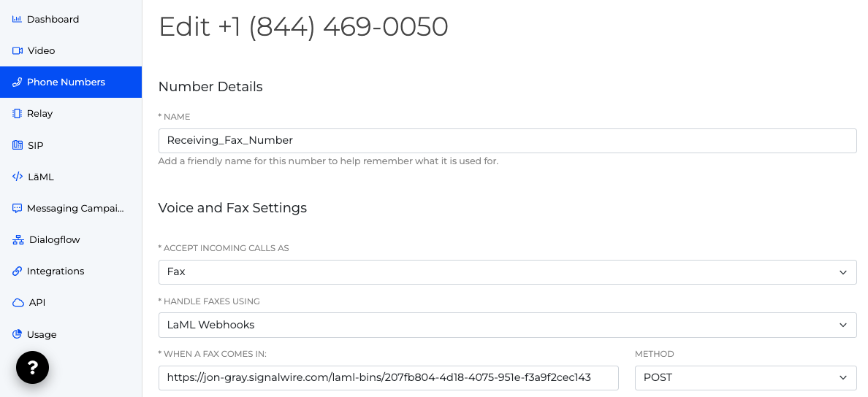Screen dimensions: 868x397
Task: Click the Messaging Campaigns chat icon
Action: (18, 208)
